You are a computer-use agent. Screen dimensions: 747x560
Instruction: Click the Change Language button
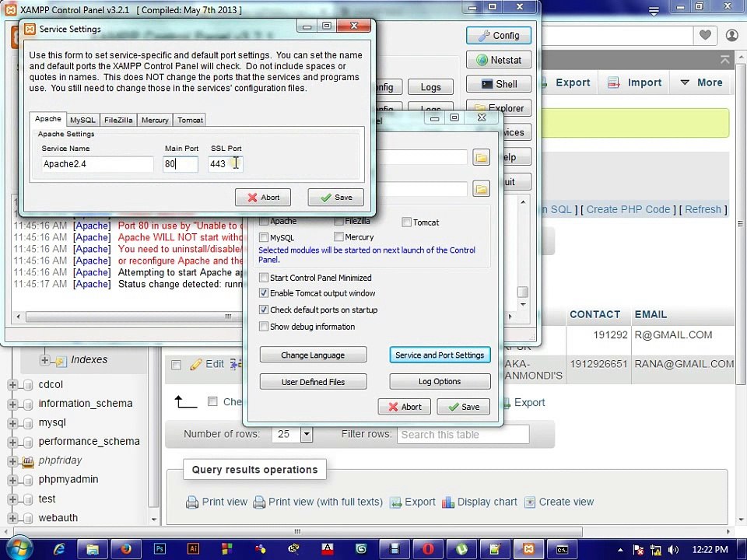pos(313,355)
